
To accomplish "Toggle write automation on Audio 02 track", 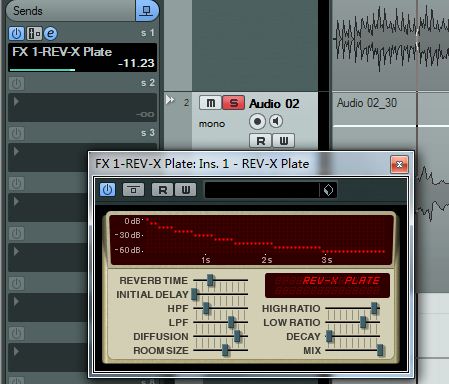I will pyautogui.click(x=284, y=141).
